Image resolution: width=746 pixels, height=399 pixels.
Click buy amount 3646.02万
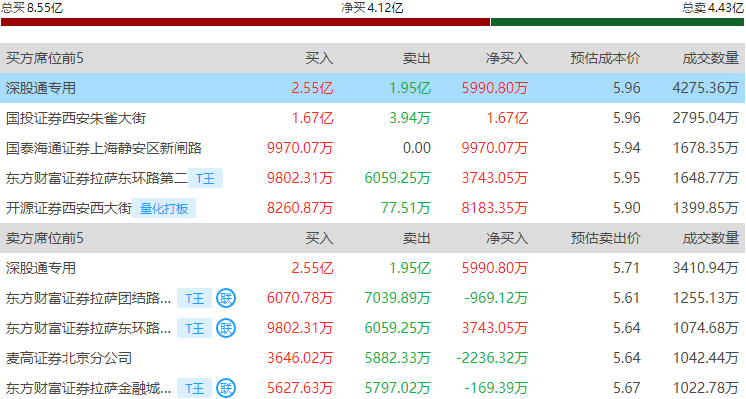pos(300,358)
